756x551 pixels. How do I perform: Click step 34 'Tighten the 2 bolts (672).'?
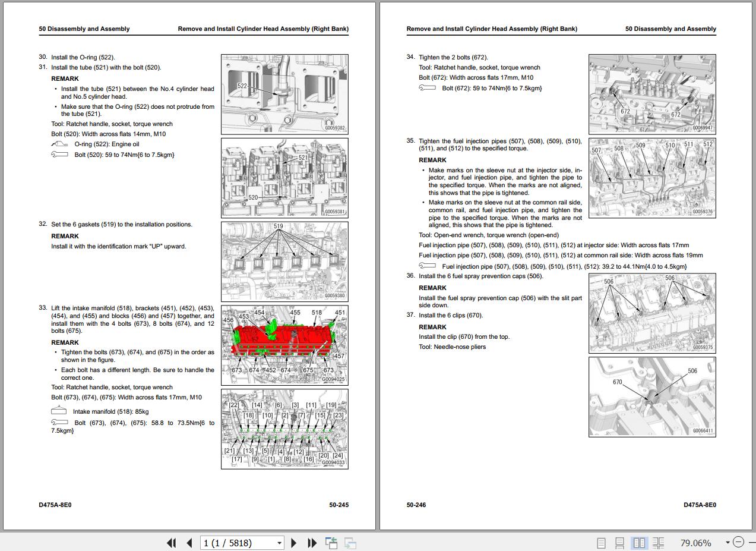[447, 57]
